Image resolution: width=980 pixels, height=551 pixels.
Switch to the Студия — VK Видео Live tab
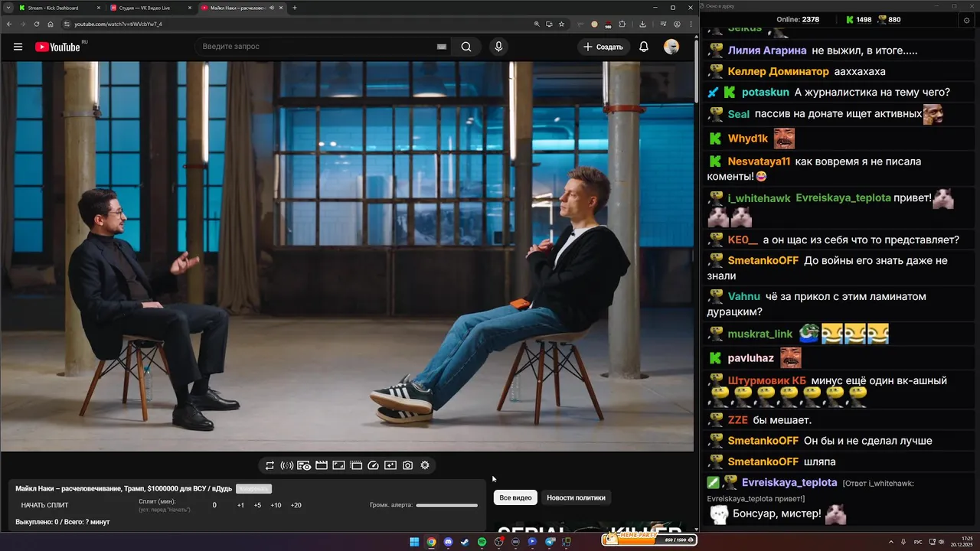[149, 8]
